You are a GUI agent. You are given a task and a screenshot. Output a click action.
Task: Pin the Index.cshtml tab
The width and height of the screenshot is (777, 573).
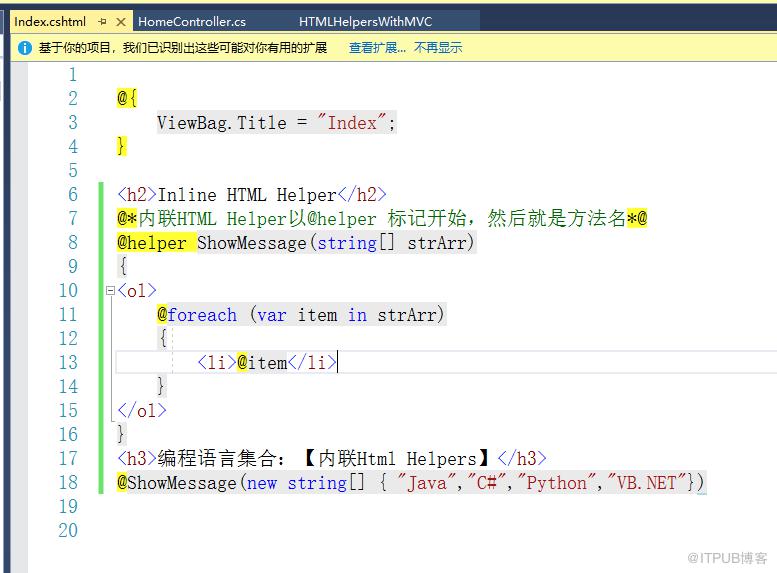point(103,22)
